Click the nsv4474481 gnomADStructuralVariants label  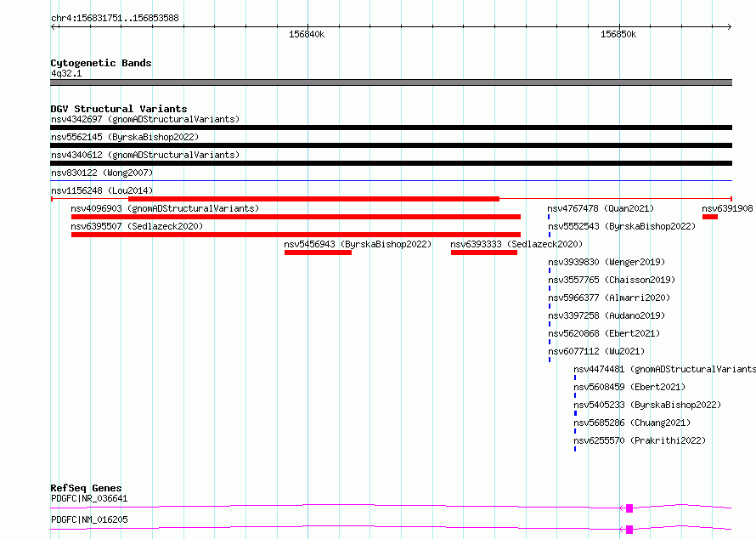pos(665,369)
